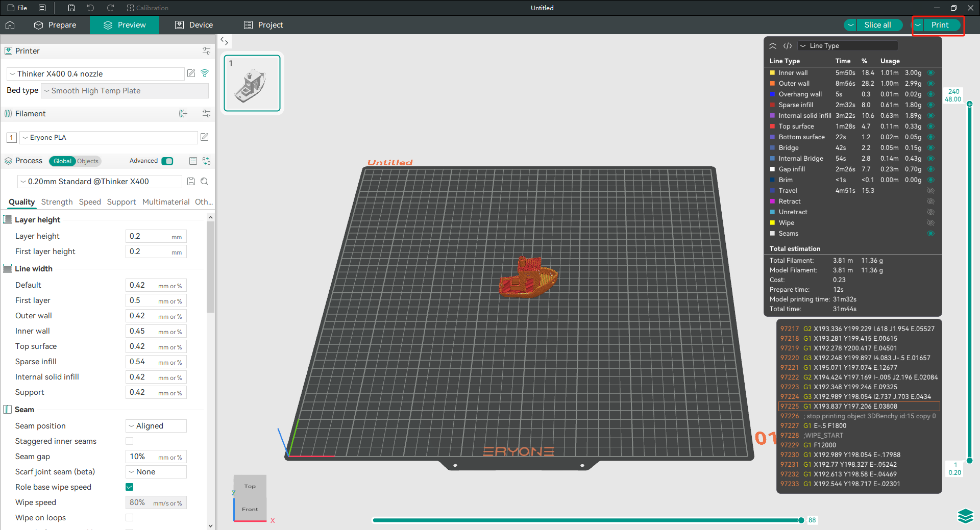Open Scarf joint seam dropdown
Image resolution: width=980 pixels, height=530 pixels.
coord(156,471)
